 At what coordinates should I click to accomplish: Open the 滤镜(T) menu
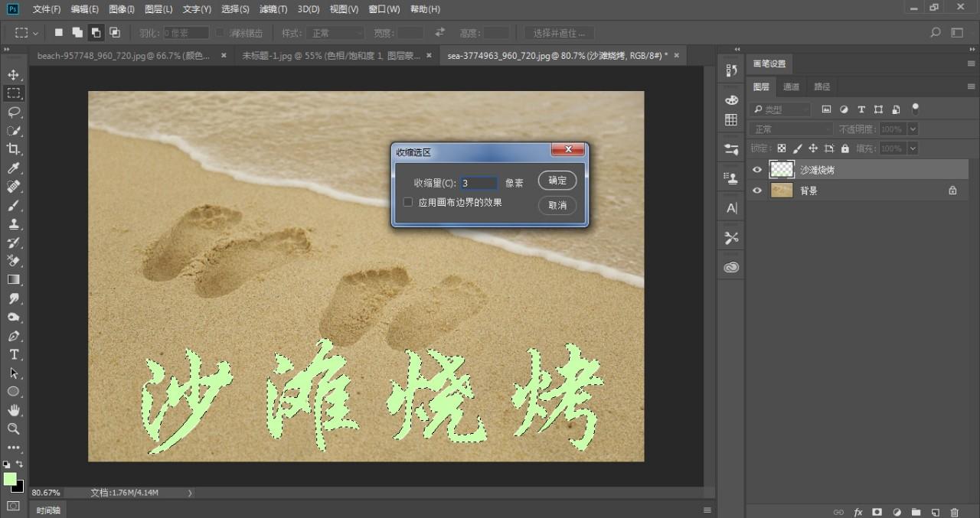(273, 9)
